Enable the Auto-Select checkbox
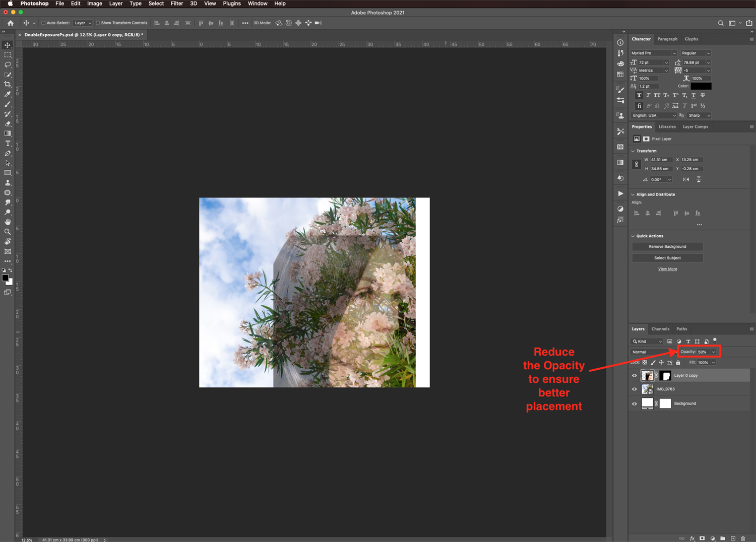Screen dimensions: 756x542 point(43,23)
